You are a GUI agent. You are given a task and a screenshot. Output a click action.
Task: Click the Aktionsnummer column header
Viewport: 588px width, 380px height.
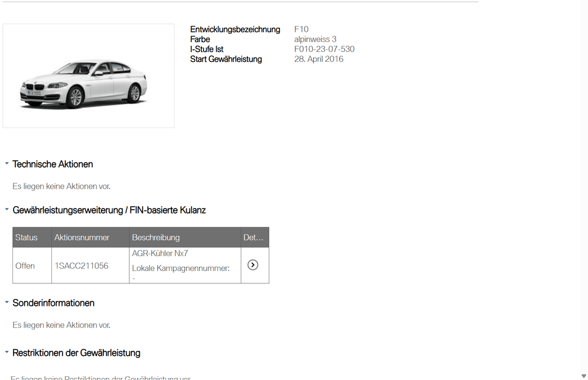[x=90, y=237]
